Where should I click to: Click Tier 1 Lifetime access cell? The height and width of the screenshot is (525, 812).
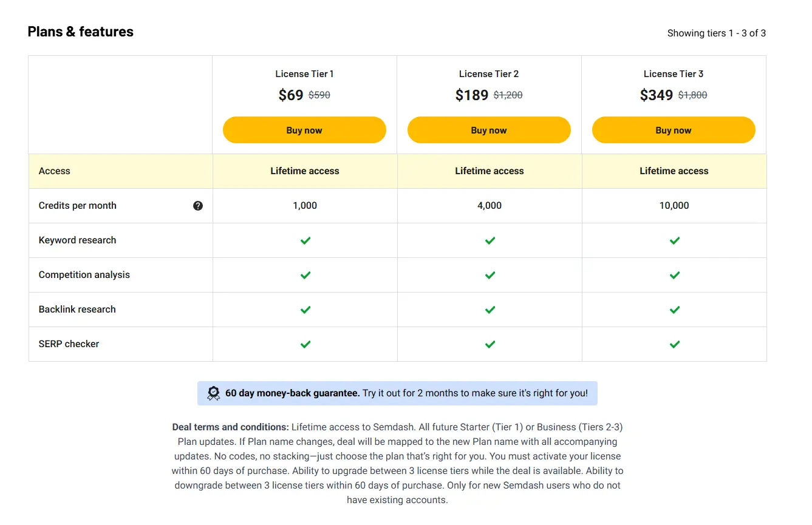[305, 171]
